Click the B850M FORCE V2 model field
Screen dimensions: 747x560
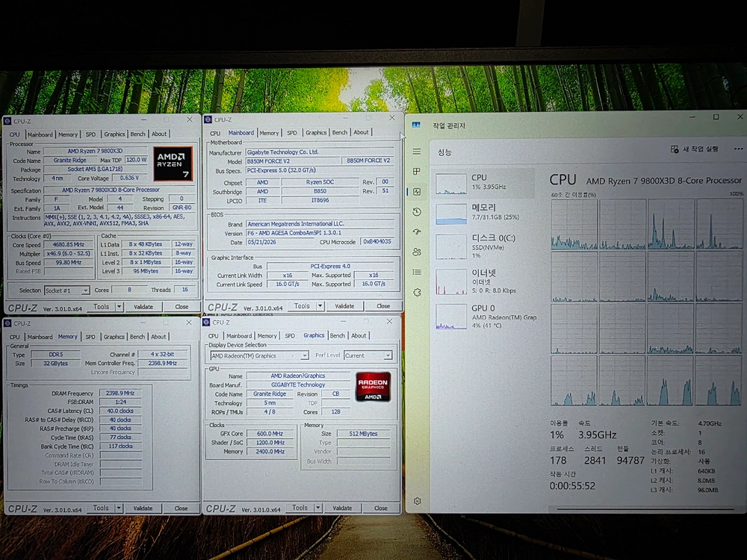[294, 161]
